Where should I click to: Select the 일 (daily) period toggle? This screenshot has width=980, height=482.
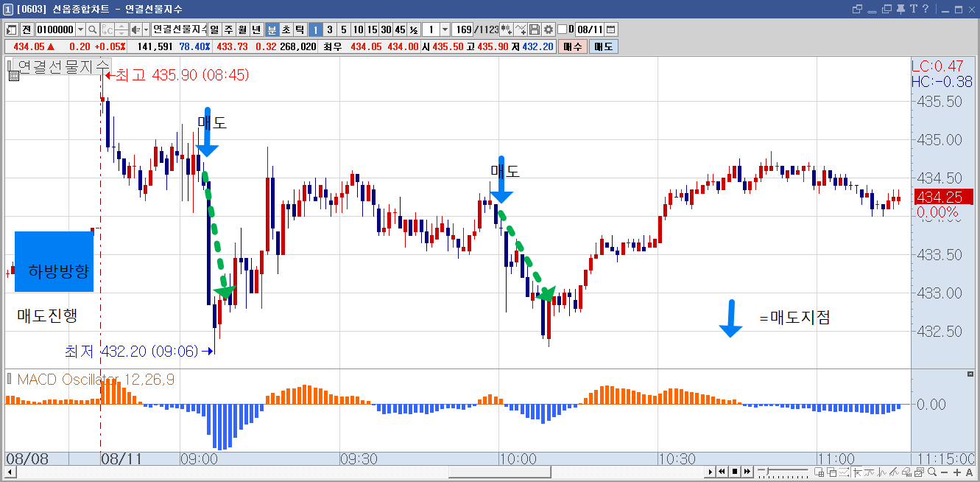tap(214, 29)
